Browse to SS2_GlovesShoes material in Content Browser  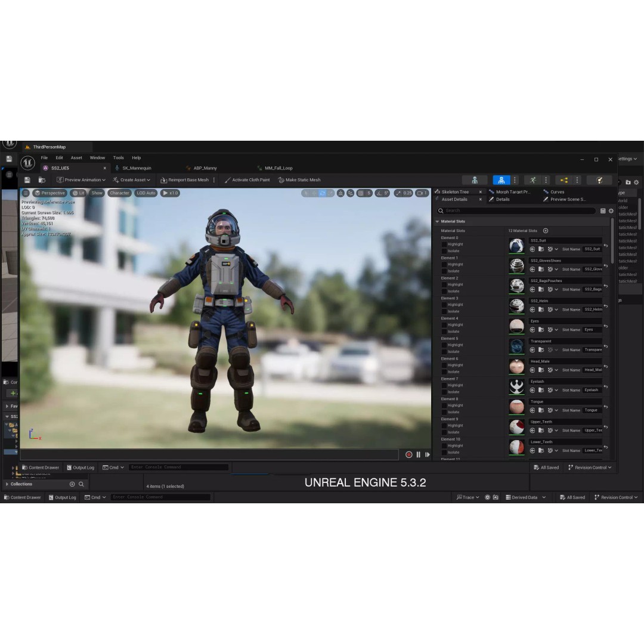point(541,270)
